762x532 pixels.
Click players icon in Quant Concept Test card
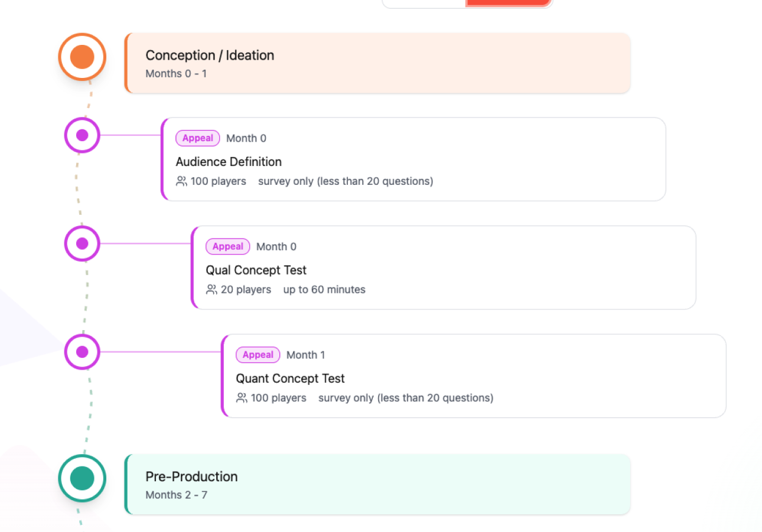(242, 398)
